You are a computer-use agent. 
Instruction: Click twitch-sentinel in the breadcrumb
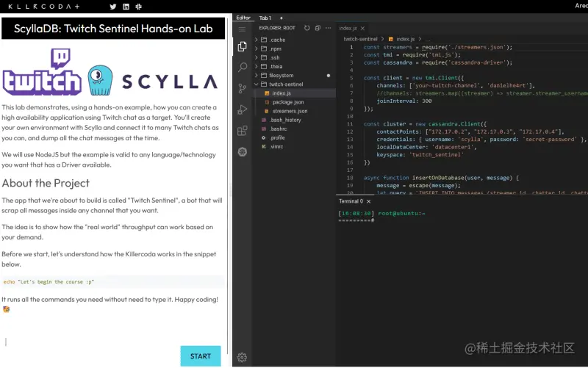[360, 39]
